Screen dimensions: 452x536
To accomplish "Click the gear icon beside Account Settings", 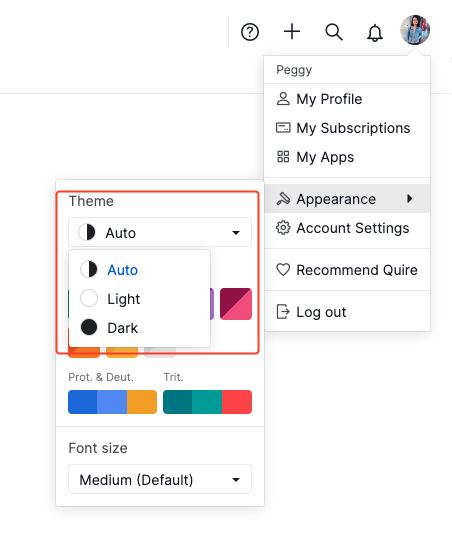I will coord(283,228).
